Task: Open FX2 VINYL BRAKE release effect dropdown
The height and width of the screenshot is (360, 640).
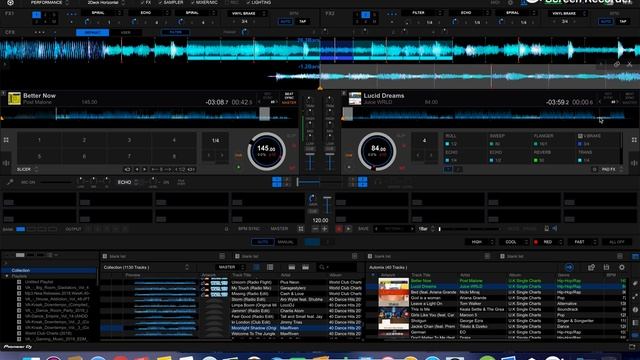Action: coord(568,13)
